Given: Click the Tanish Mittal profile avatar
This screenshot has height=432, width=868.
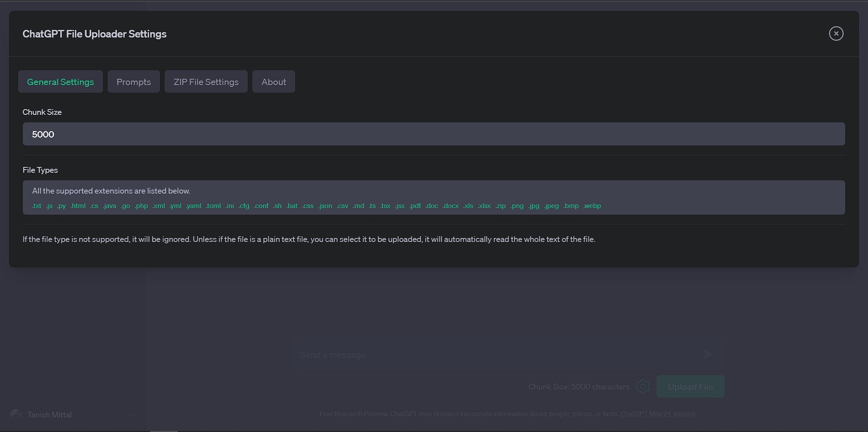Looking at the screenshot, I should 16,414.
